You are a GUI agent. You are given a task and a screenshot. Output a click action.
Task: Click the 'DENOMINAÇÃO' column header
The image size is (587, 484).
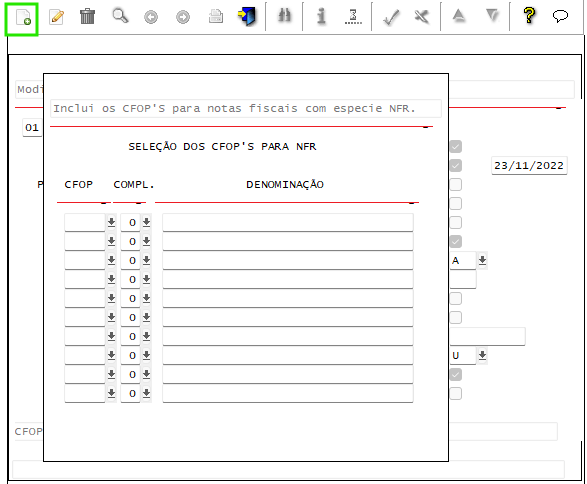click(x=285, y=184)
